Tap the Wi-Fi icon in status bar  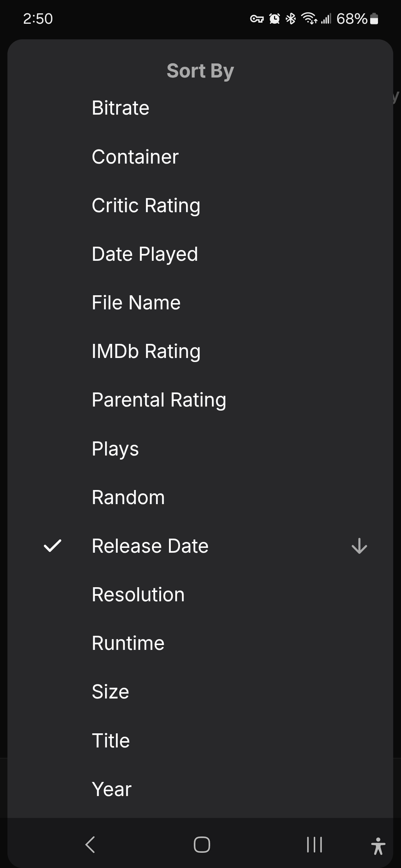[309, 18]
